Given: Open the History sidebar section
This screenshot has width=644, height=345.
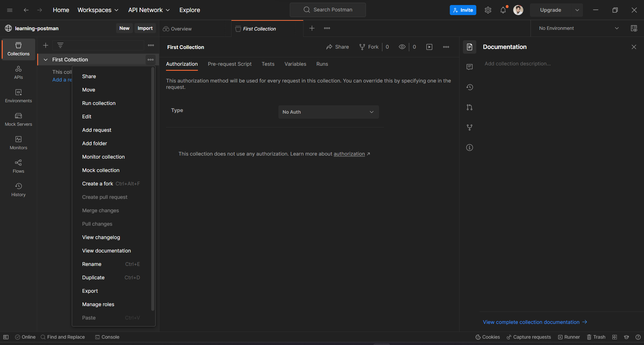Looking at the screenshot, I should [x=18, y=190].
